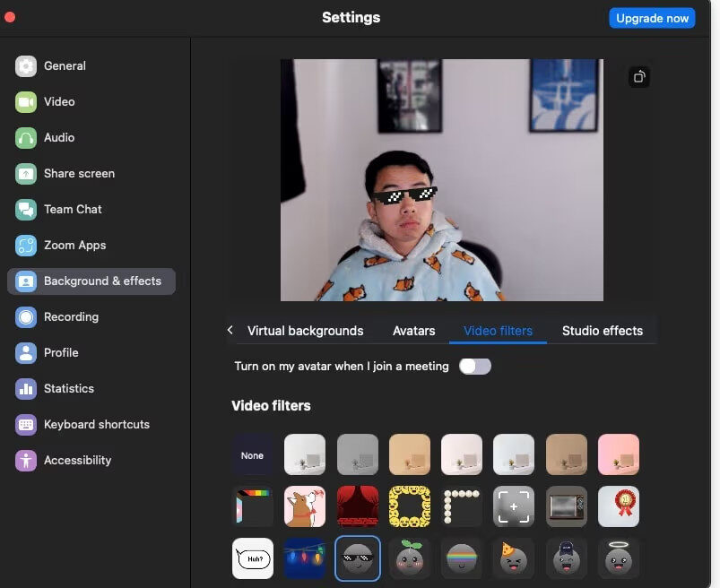Click the Upgrade now button
Screen dimensions: 720x588
[652, 18]
